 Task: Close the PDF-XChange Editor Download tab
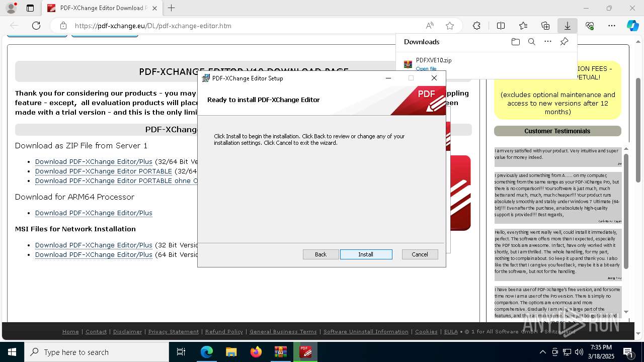[x=155, y=8]
